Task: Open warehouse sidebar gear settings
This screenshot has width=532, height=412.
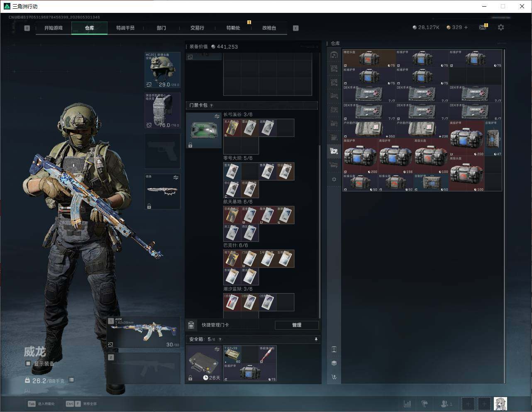Action: [x=334, y=179]
